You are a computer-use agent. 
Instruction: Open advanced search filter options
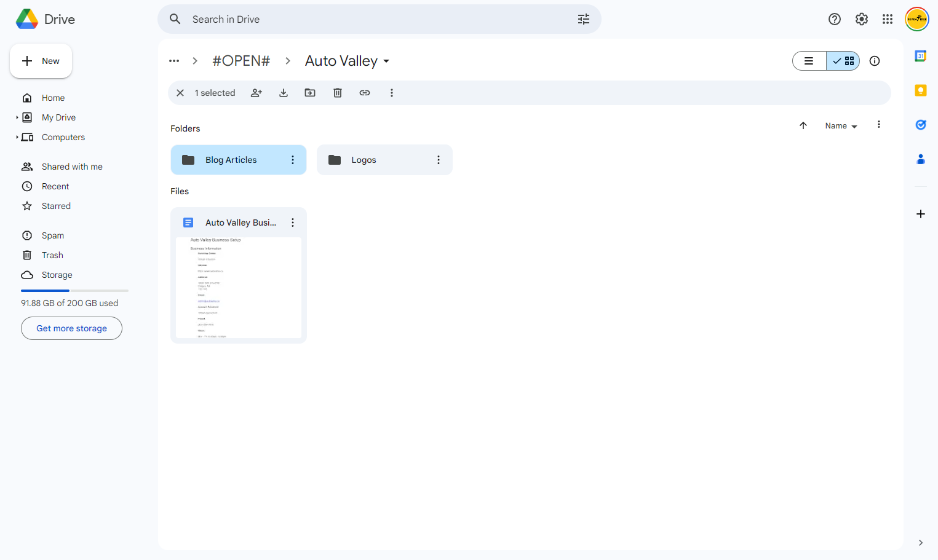pos(584,19)
